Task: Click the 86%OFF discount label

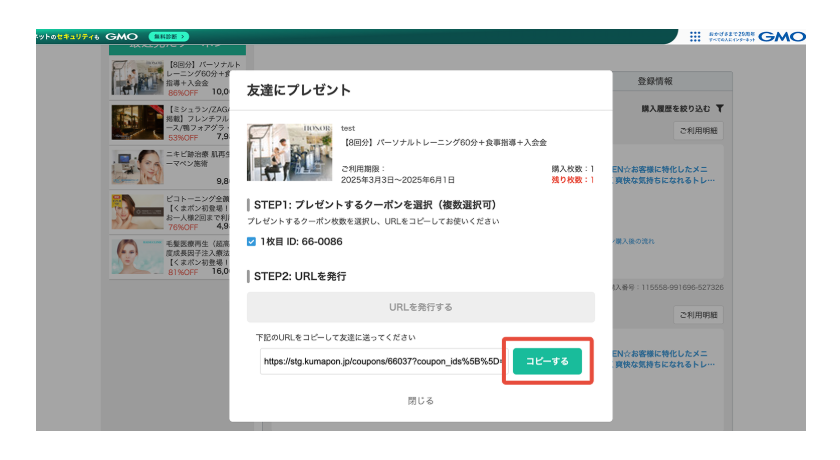Action: tap(183, 93)
